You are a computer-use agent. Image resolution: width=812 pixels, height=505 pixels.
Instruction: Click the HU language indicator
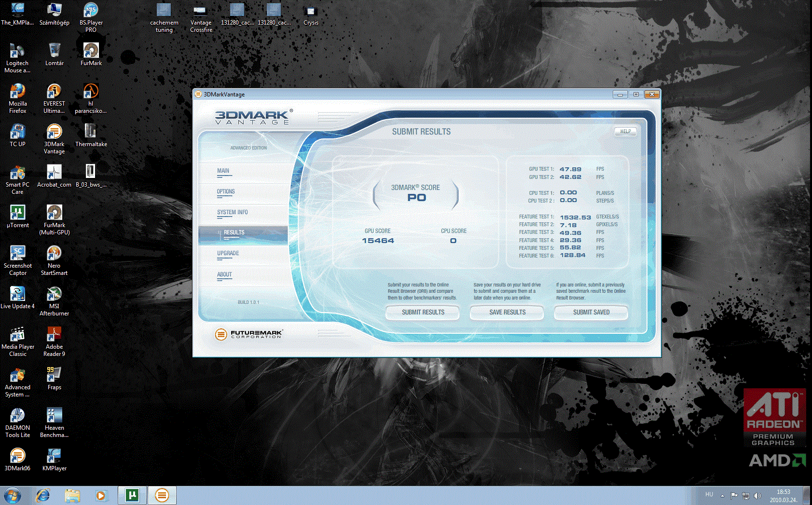click(x=709, y=494)
